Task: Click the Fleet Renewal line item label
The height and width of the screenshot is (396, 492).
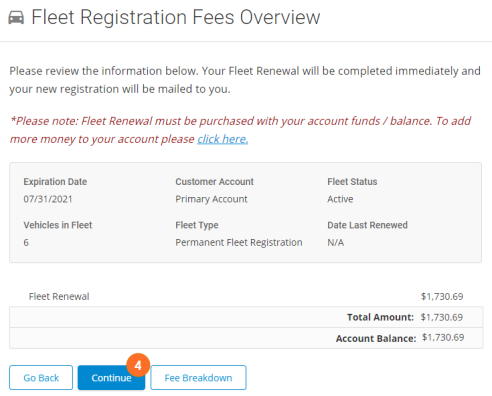Action: [x=59, y=296]
